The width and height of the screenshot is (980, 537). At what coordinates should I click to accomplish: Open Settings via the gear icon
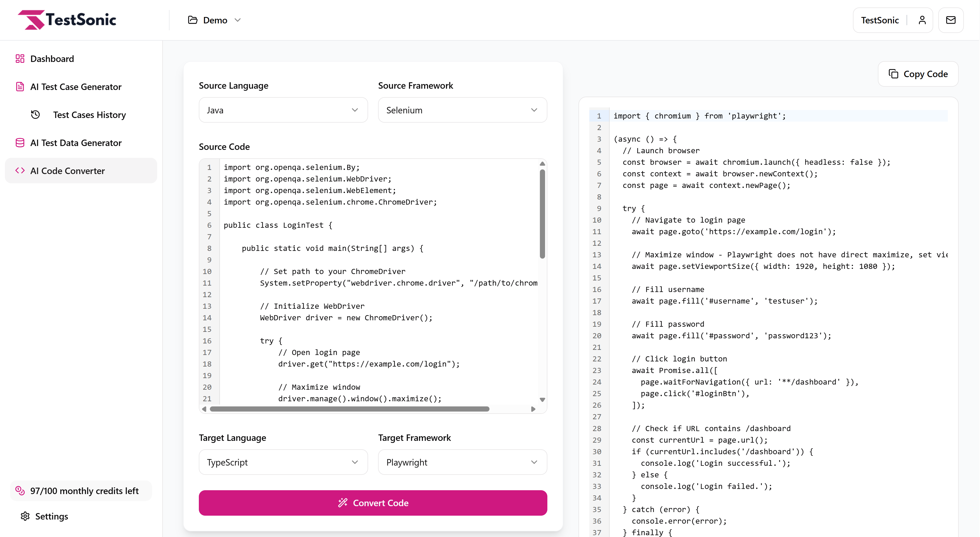(x=25, y=516)
